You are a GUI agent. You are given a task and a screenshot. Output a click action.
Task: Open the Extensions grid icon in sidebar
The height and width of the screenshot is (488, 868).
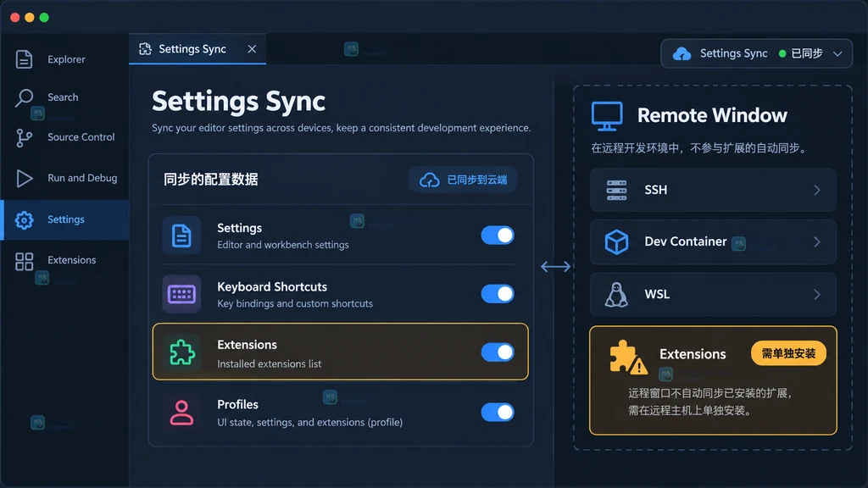(24, 261)
